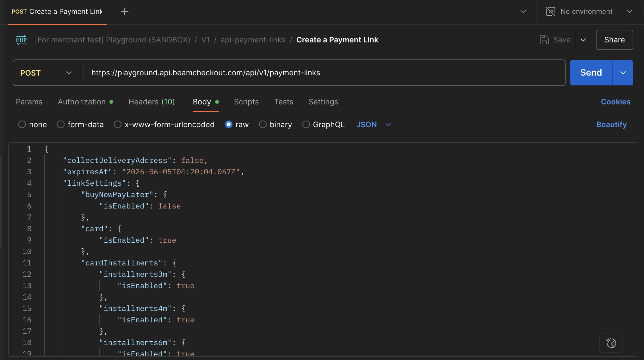The image size is (644, 360).
Task: Open the Settings tab
Action: [323, 102]
